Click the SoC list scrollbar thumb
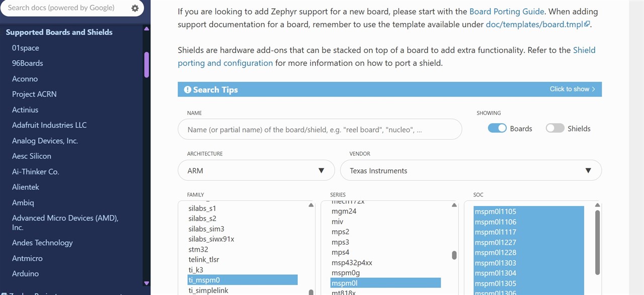Viewport: 644px width, 295px height. tap(597, 242)
